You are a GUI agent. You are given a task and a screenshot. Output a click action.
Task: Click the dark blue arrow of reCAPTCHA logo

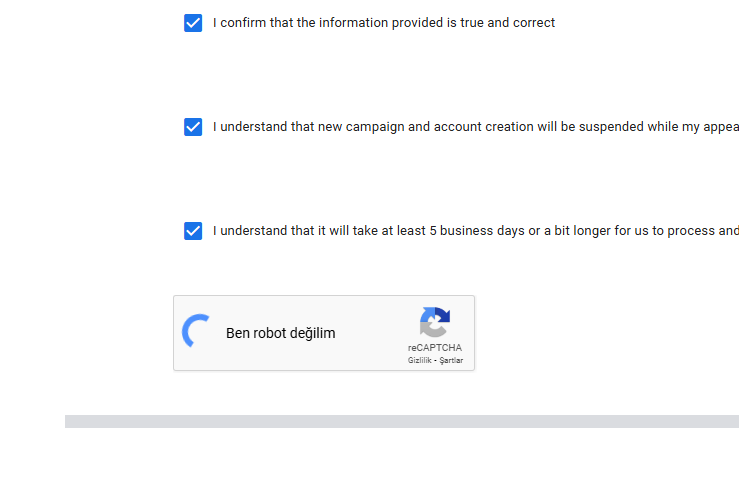pyautogui.click(x=442, y=314)
